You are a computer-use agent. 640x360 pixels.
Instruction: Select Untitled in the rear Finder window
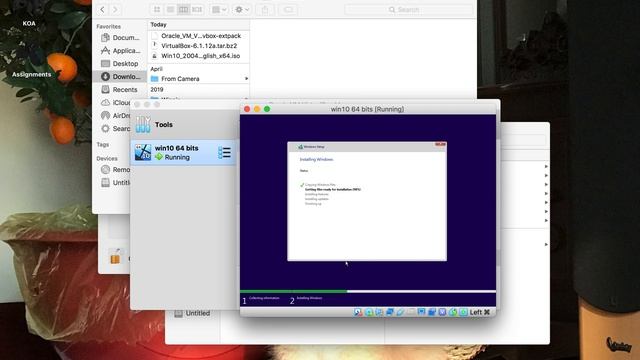click(x=192, y=313)
